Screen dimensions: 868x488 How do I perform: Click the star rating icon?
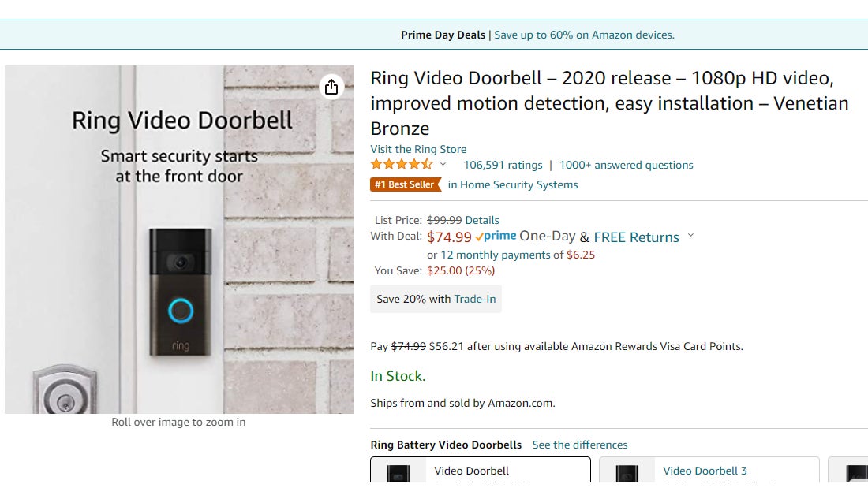click(400, 164)
